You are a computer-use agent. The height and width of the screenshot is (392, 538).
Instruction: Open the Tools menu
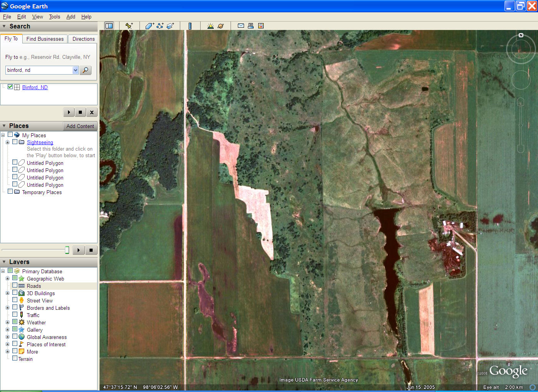pos(55,17)
